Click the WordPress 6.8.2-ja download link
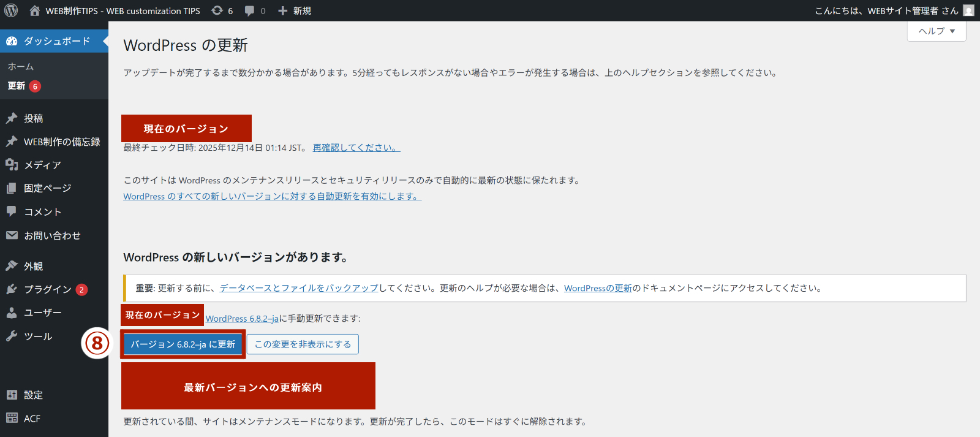This screenshot has width=980, height=437. click(242, 319)
